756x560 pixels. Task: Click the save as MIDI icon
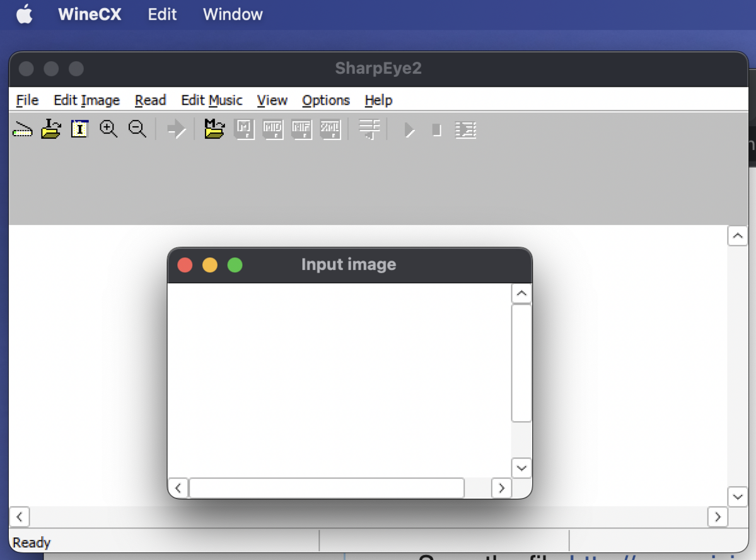tap(273, 129)
